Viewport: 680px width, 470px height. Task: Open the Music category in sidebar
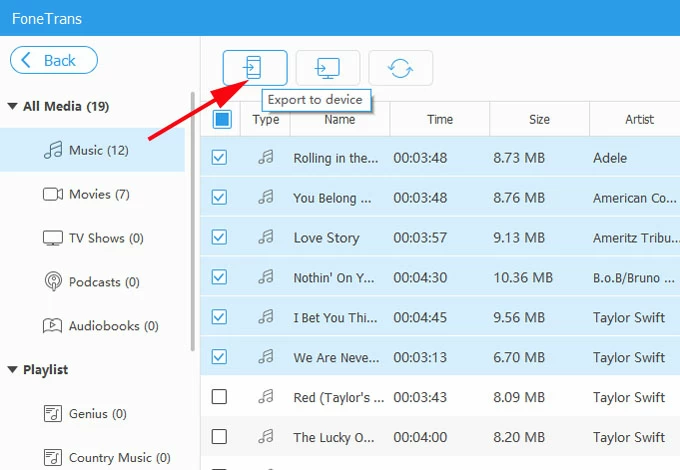tap(98, 150)
